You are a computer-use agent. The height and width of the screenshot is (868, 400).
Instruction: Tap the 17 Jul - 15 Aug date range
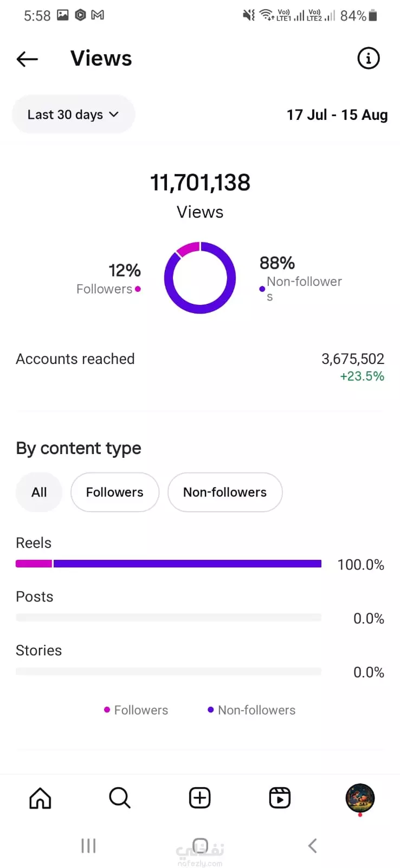pos(337,115)
